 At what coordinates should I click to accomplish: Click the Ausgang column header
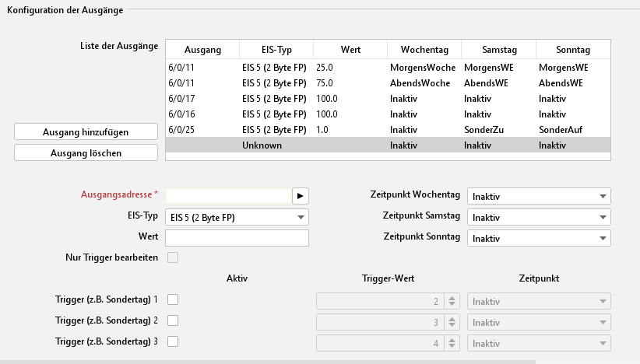tap(202, 50)
